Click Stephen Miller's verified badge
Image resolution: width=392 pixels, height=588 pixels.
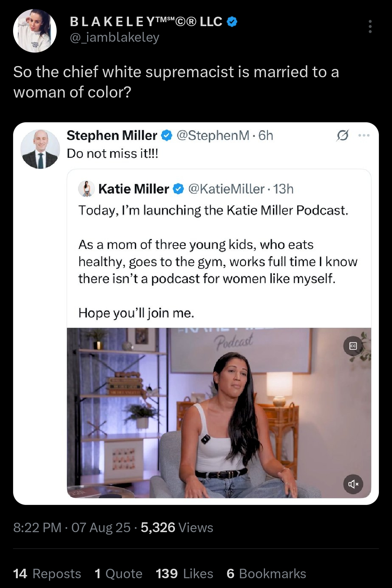166,135
